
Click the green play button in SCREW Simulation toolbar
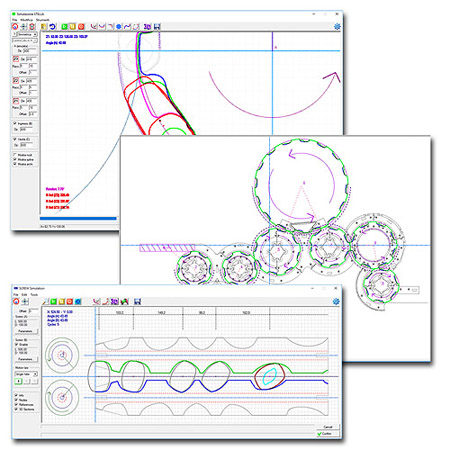pyautogui.click(x=54, y=302)
